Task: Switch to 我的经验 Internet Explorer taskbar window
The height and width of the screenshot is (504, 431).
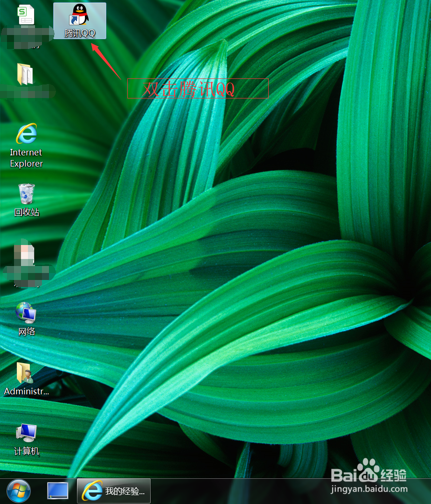Action: tap(114, 491)
